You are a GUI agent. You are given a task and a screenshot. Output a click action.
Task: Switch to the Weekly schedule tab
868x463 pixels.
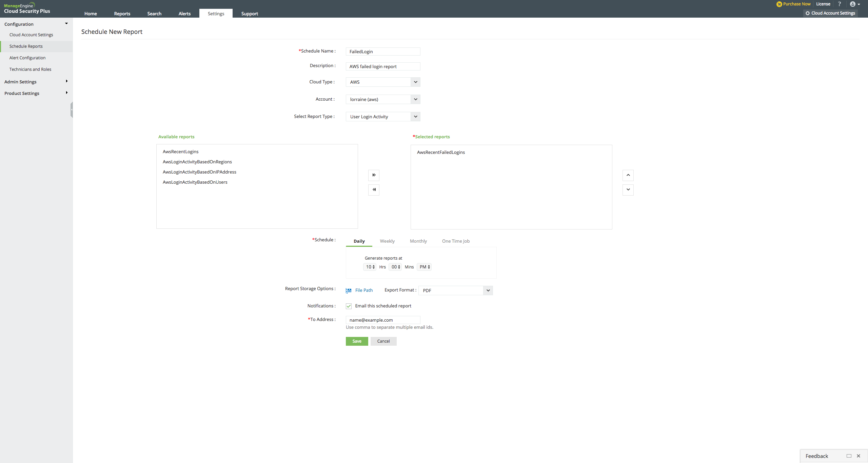(x=387, y=241)
